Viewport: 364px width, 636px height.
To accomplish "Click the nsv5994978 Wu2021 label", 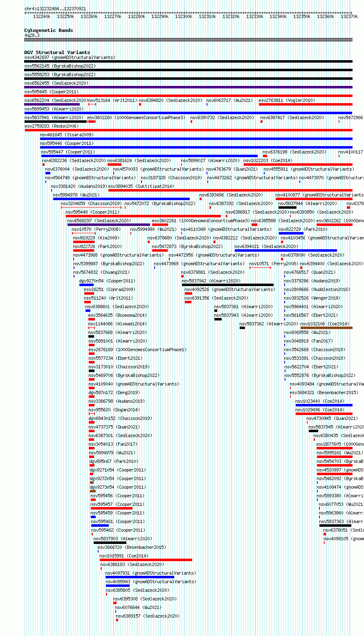I will click(x=76, y=195).
